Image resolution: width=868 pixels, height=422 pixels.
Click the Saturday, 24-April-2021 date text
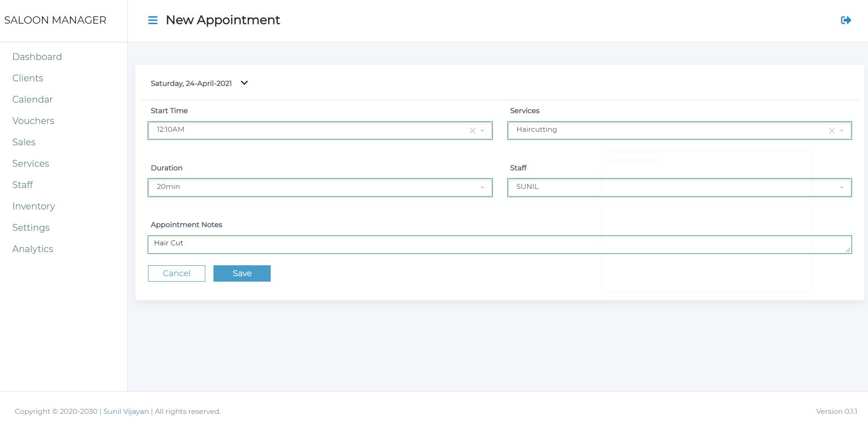pyautogui.click(x=191, y=84)
